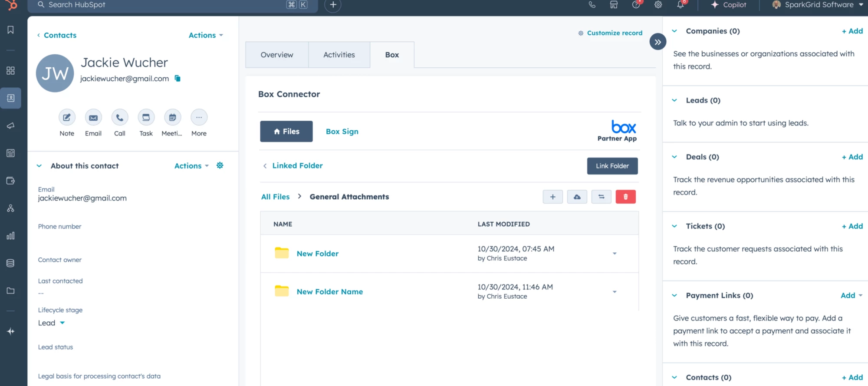This screenshot has width=868, height=386.
Task: Navigate to All Files breadcrumb
Action: (275, 197)
